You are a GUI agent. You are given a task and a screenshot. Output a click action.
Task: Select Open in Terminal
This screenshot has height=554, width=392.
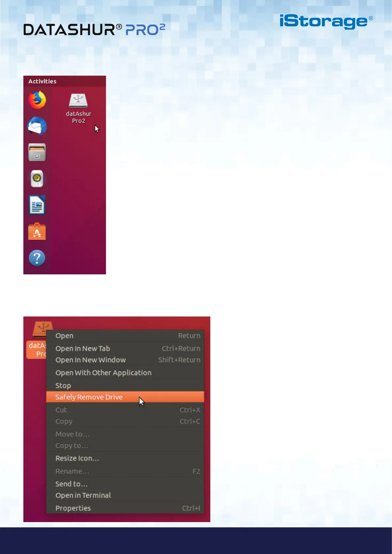point(125,495)
